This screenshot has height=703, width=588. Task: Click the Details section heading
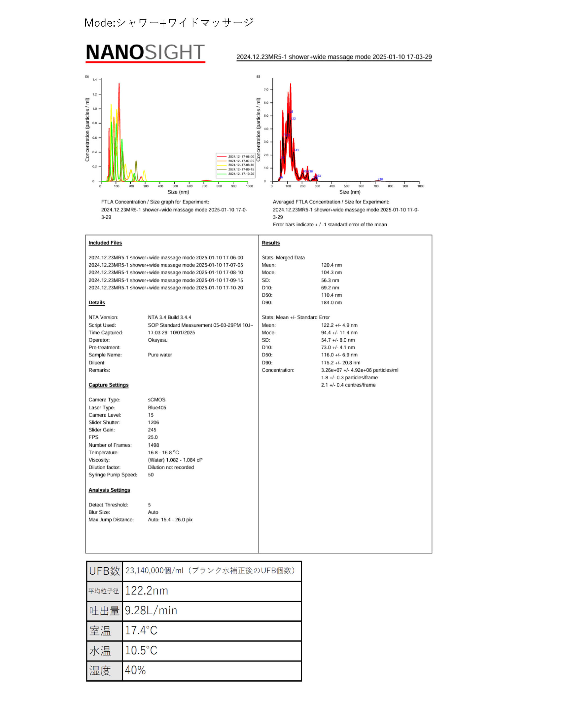click(x=97, y=302)
